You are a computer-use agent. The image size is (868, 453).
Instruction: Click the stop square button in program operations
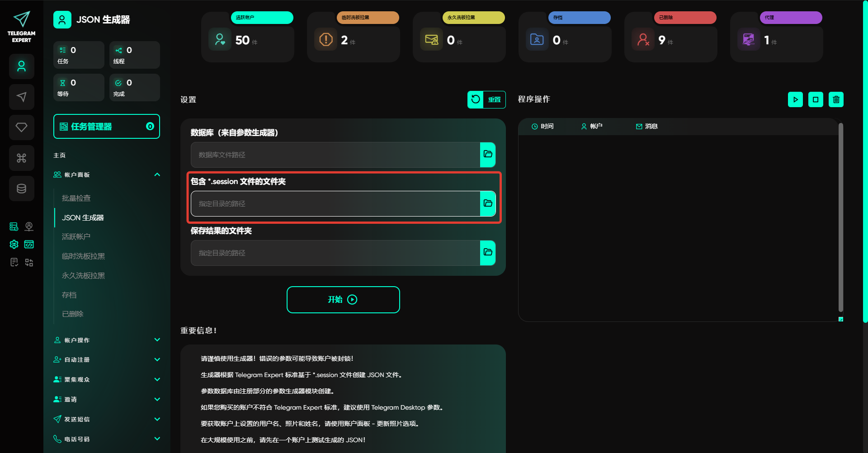tap(816, 99)
